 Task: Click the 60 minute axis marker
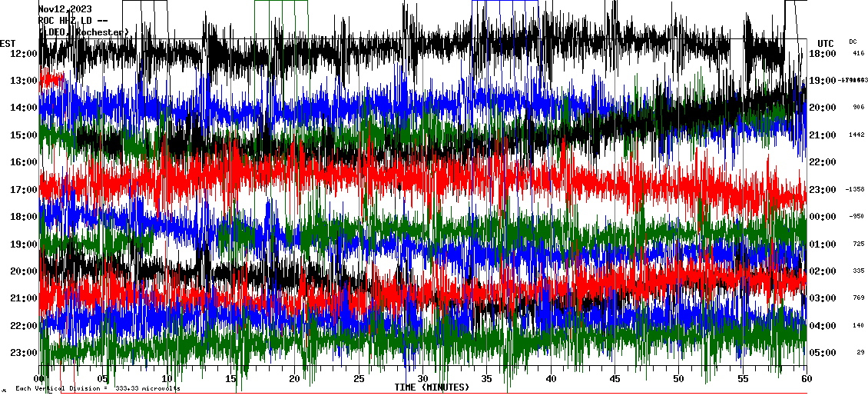[804, 379]
